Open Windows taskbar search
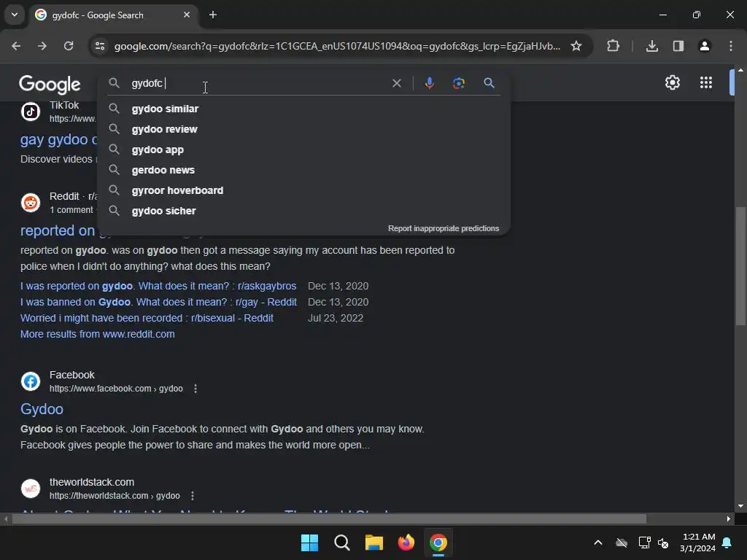The image size is (747, 560). point(341,542)
